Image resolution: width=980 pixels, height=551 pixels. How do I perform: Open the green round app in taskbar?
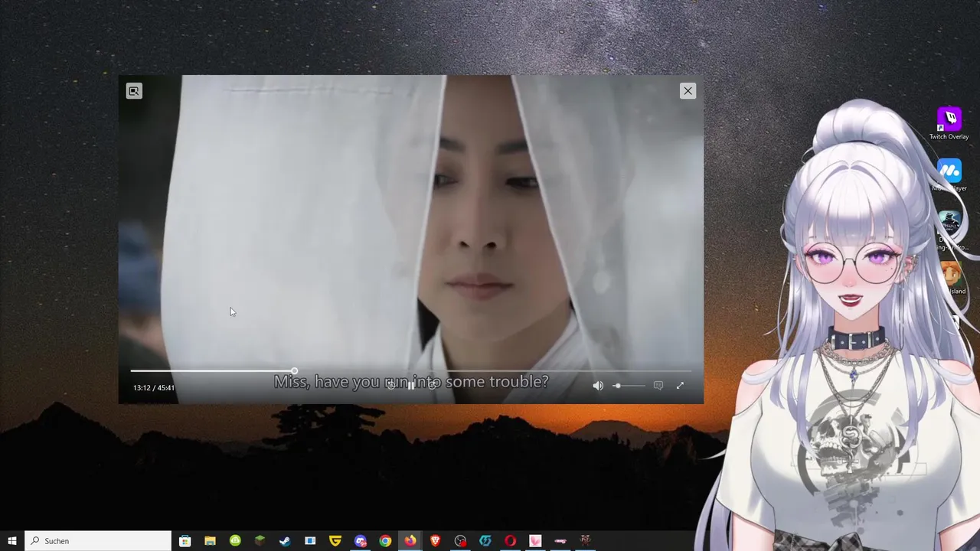coord(235,541)
